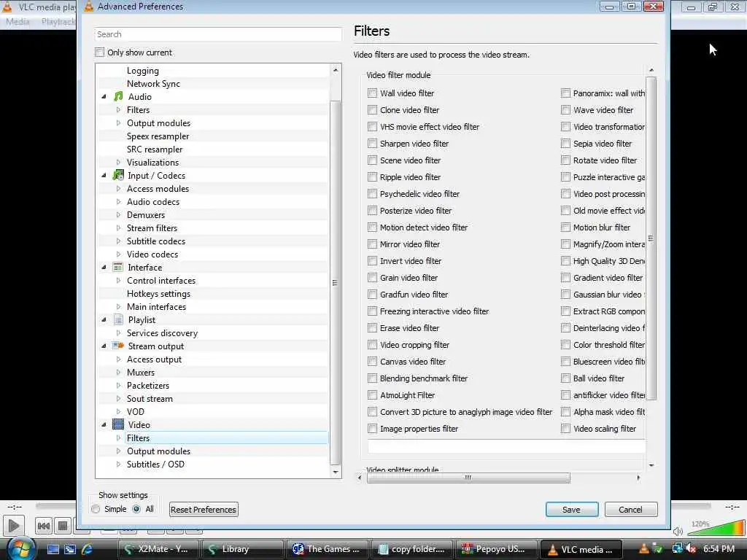
Task: Open the Library taskbar window
Action: (x=242, y=549)
